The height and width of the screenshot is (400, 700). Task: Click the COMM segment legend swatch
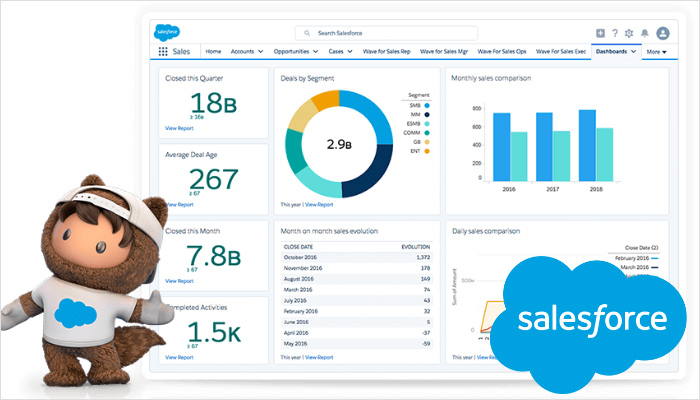[x=427, y=133]
